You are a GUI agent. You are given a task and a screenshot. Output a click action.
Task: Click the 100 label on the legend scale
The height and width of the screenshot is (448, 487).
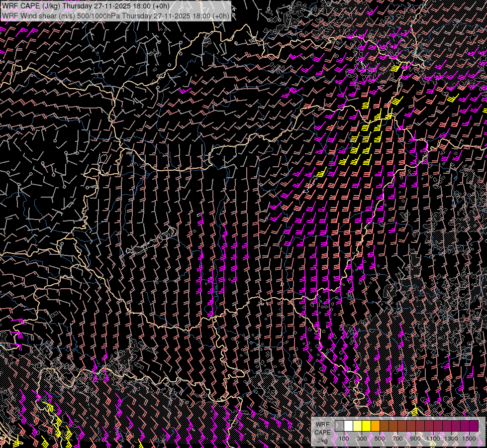(x=344, y=439)
